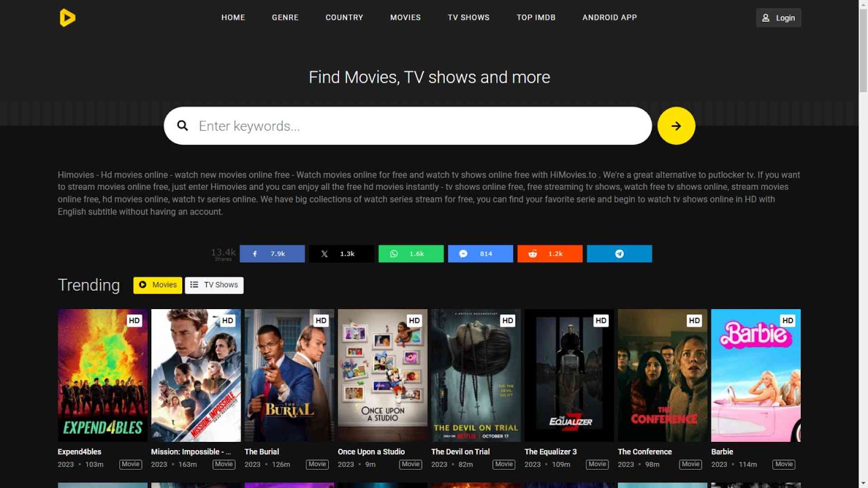Open the TV SHOWS nav item

469,17
